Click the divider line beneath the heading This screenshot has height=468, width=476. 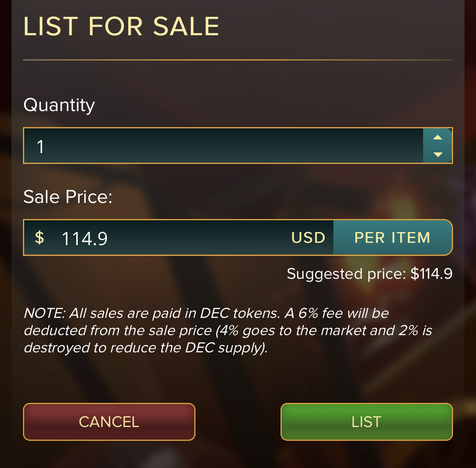[x=238, y=60]
